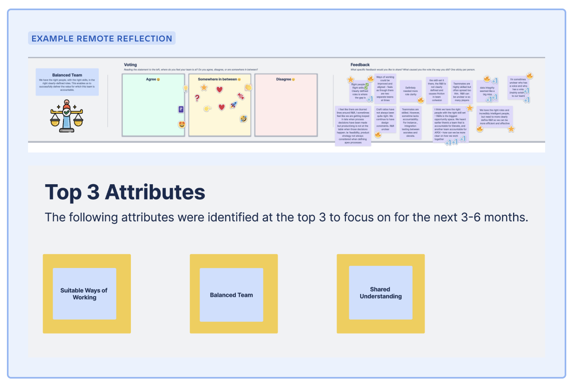
Task: Click the star-eyes emoji sticker
Action: 182,124
